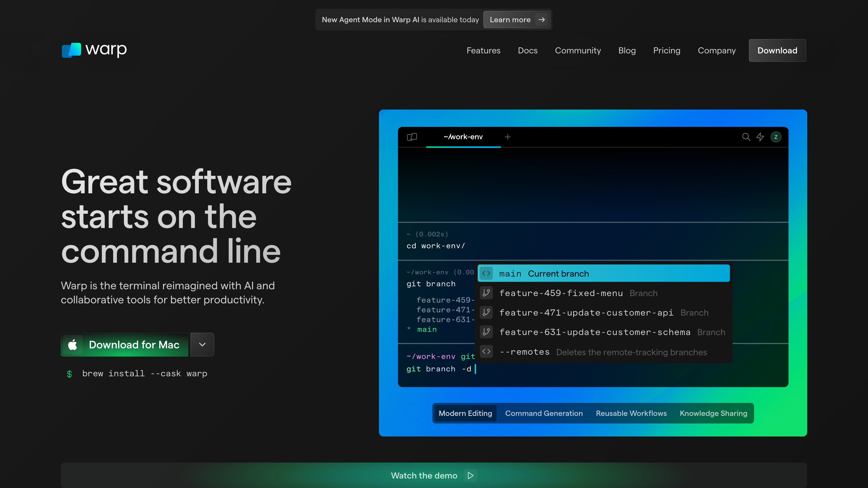This screenshot has width=868, height=488.
Task: Click the lightning bolt icon in the terminal
Action: coord(760,137)
